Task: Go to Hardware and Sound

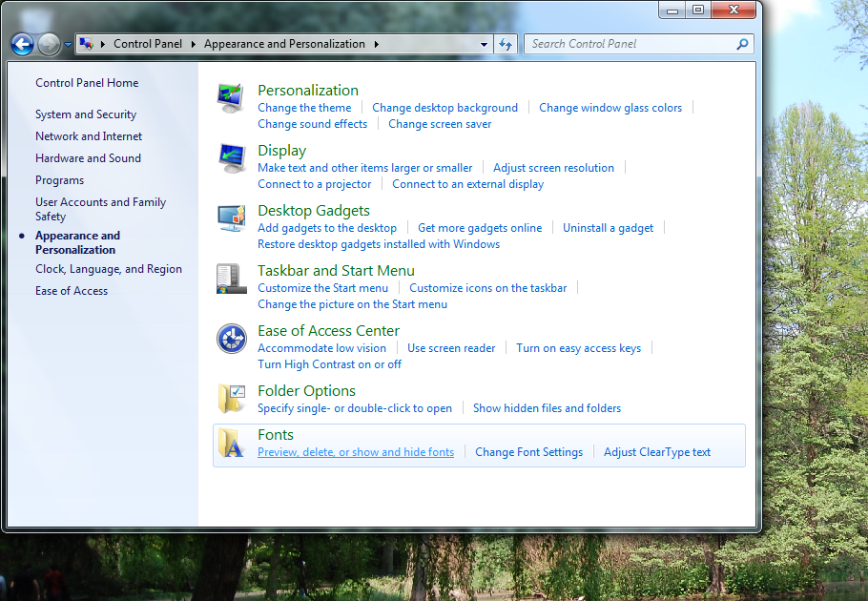Action: [x=88, y=158]
